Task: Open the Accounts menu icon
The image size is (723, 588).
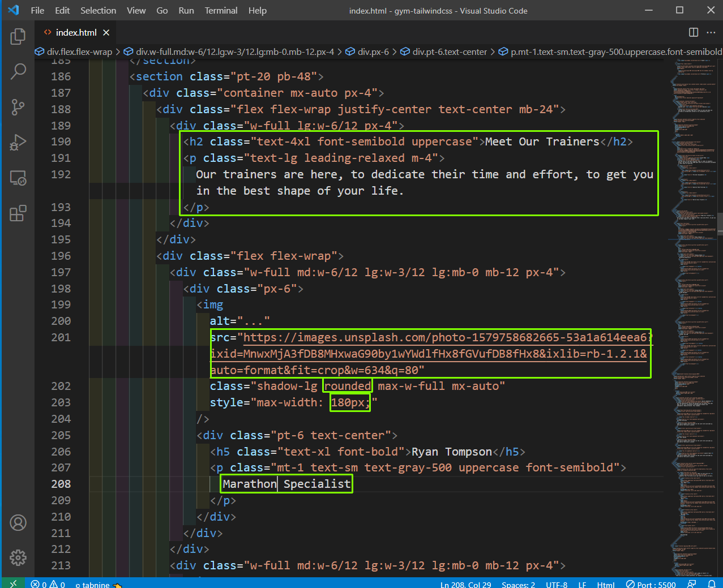Action: coord(18,522)
